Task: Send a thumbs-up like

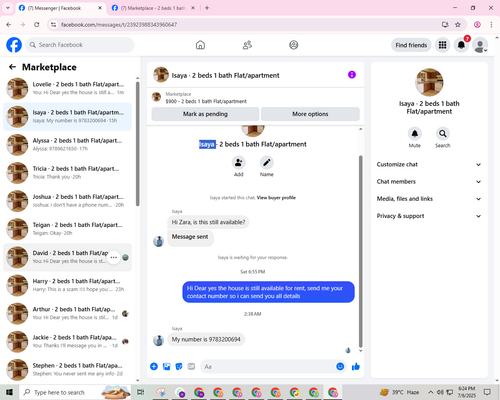Action: (x=356, y=367)
